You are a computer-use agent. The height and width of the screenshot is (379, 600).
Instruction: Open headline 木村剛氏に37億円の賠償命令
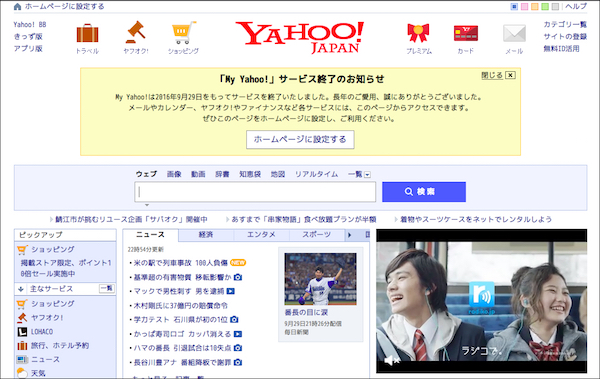click(181, 305)
